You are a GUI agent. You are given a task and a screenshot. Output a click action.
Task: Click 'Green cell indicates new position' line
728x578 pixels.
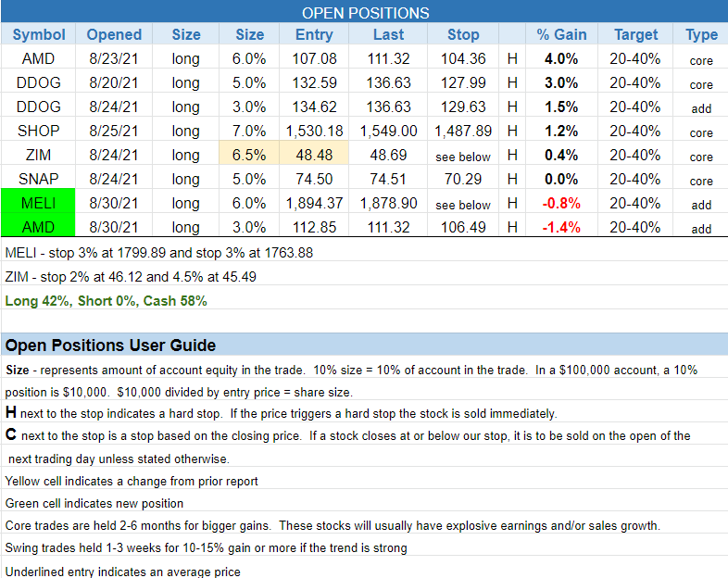tap(94, 503)
